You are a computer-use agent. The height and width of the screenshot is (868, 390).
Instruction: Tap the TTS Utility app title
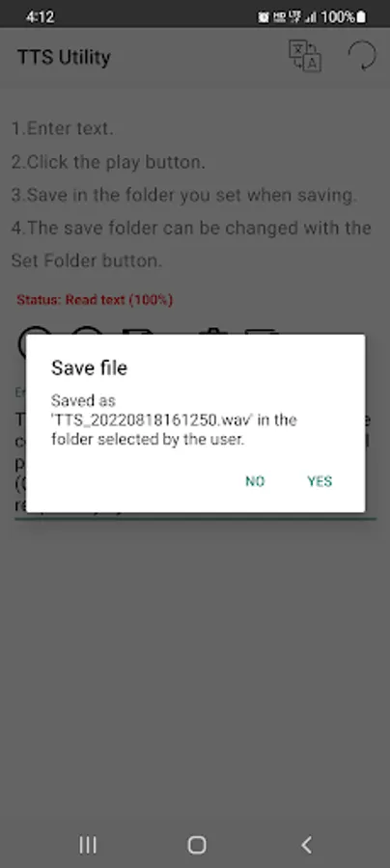pos(64,57)
